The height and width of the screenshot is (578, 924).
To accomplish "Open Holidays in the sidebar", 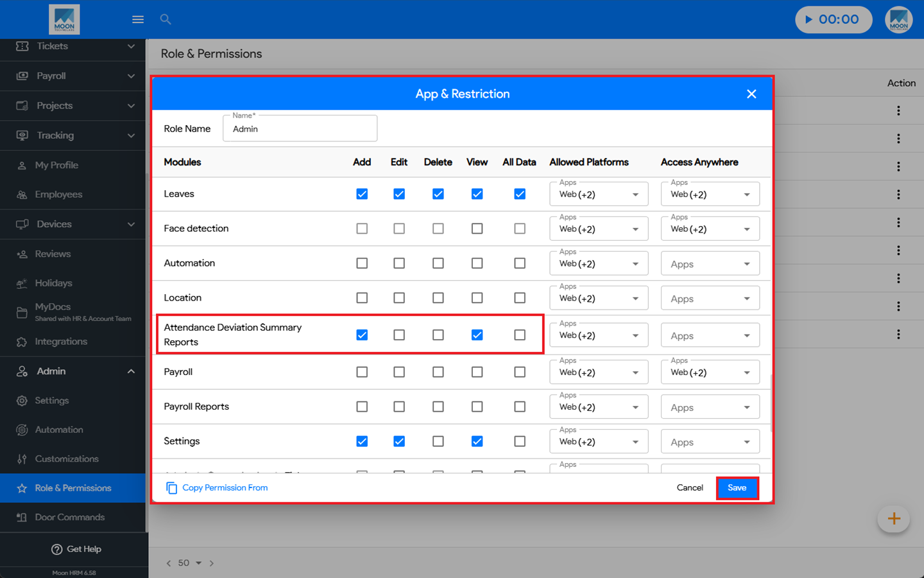I will tap(53, 283).
